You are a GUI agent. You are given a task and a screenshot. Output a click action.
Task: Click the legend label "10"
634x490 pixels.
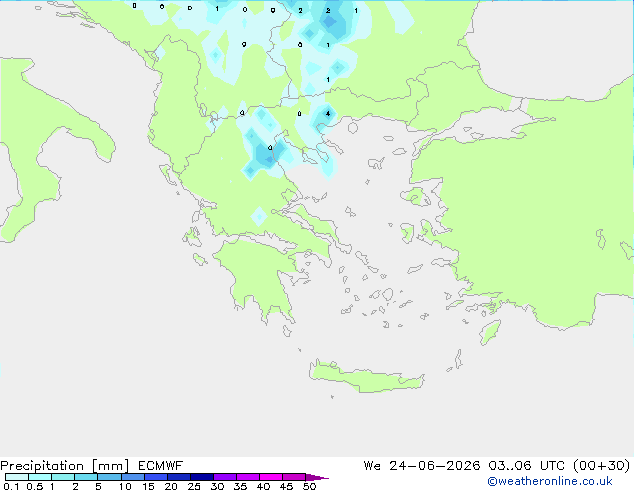pos(125,486)
